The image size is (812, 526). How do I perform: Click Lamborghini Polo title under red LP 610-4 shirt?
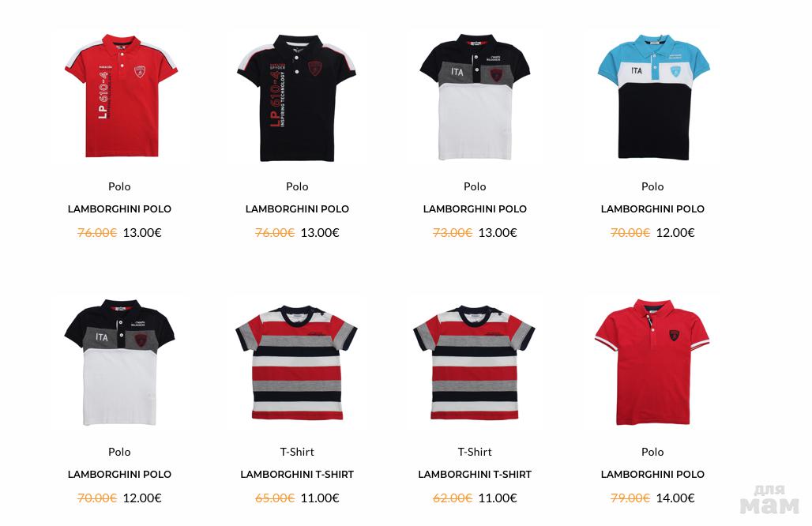pyautogui.click(x=119, y=209)
